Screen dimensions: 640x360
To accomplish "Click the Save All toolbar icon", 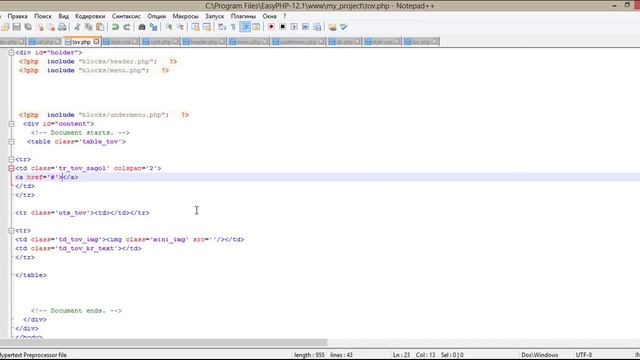I will click(28, 27).
